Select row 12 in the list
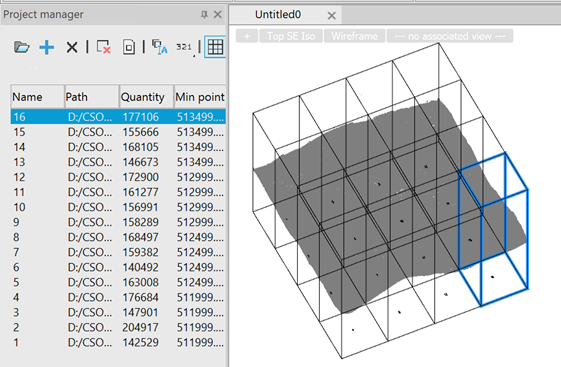561x367 pixels. point(118,177)
